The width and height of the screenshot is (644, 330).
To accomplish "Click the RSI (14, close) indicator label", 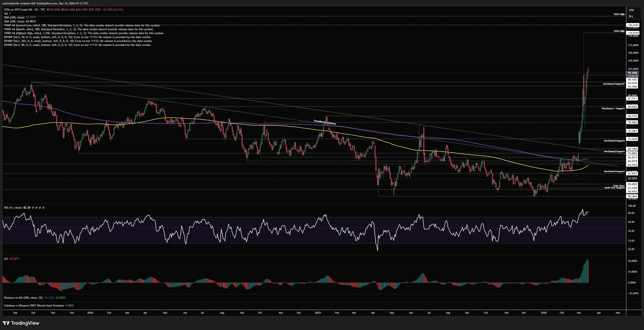I will [x=13, y=207].
